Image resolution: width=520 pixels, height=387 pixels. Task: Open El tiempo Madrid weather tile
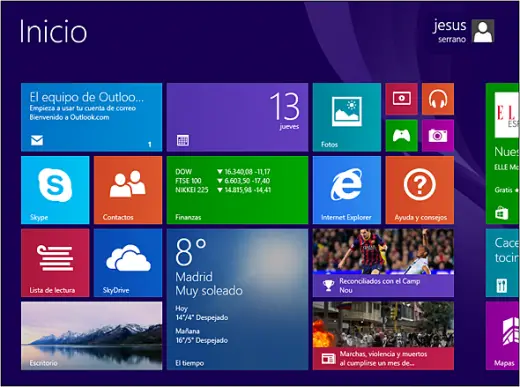point(237,299)
